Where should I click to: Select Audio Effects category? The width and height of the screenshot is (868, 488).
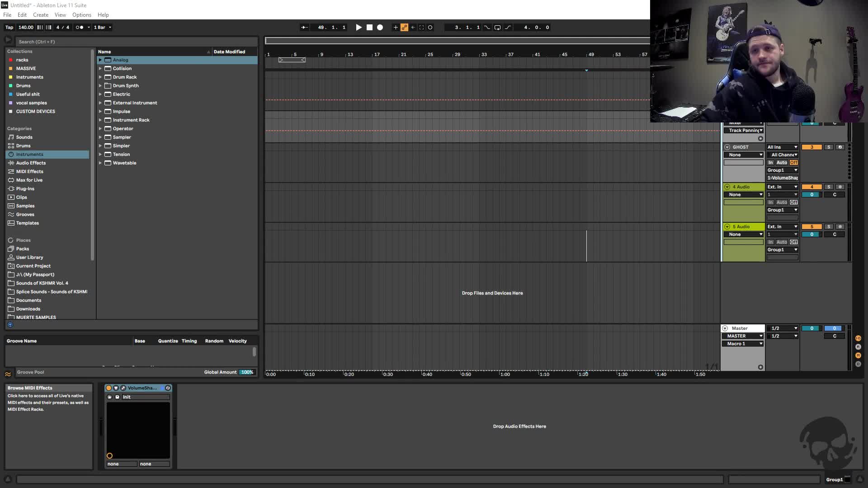pyautogui.click(x=31, y=163)
